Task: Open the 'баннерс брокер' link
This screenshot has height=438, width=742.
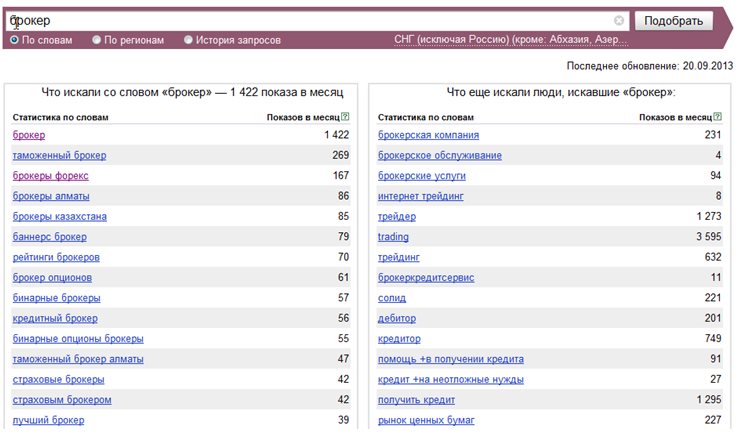Action: point(50,237)
